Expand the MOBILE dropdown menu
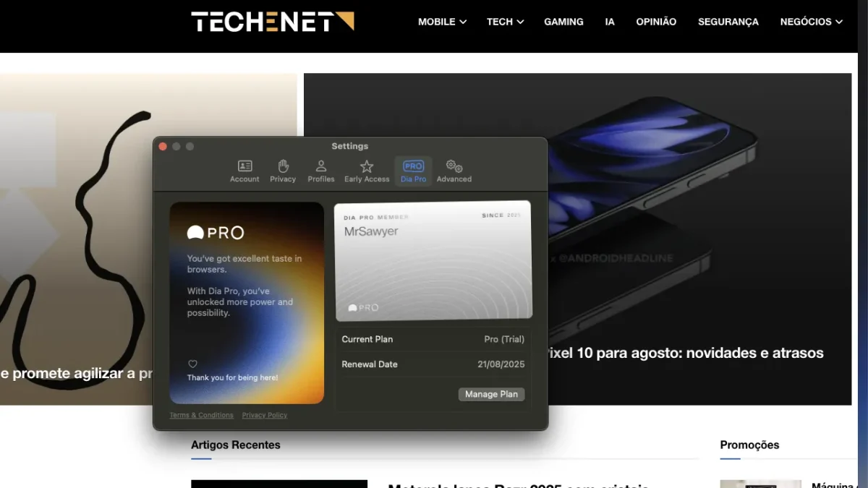This screenshot has height=488, width=868. 442,22
